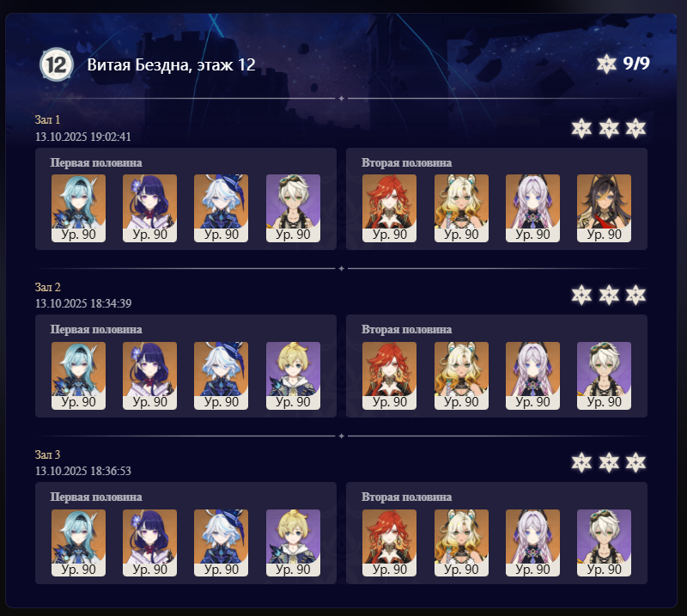
Task: Click teal-haired character in Зал 3 first half
Action: tap(78, 543)
